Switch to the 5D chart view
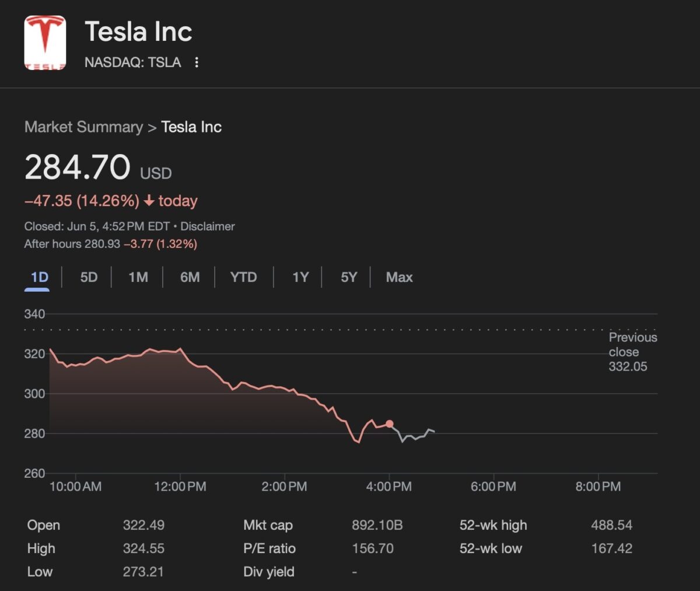This screenshot has width=700, height=591. click(88, 277)
